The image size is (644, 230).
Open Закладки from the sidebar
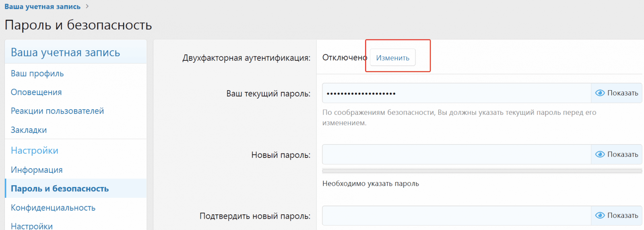click(x=29, y=130)
